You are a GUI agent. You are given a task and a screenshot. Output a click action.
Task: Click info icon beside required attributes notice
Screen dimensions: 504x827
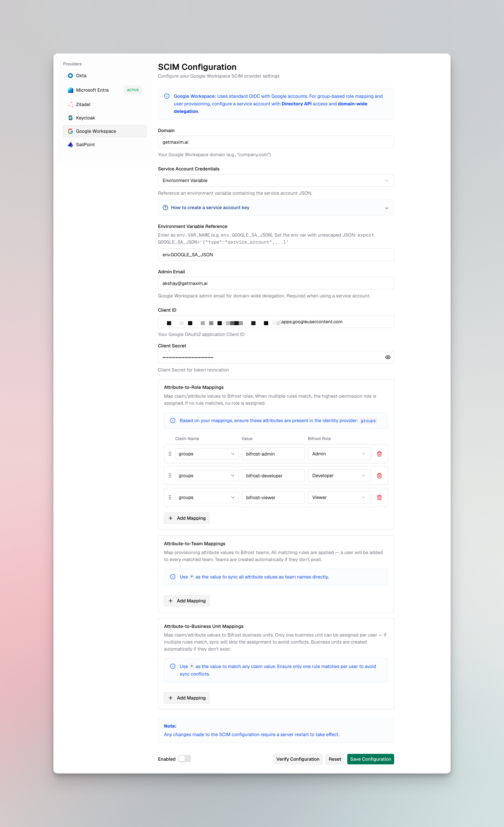pos(173,421)
